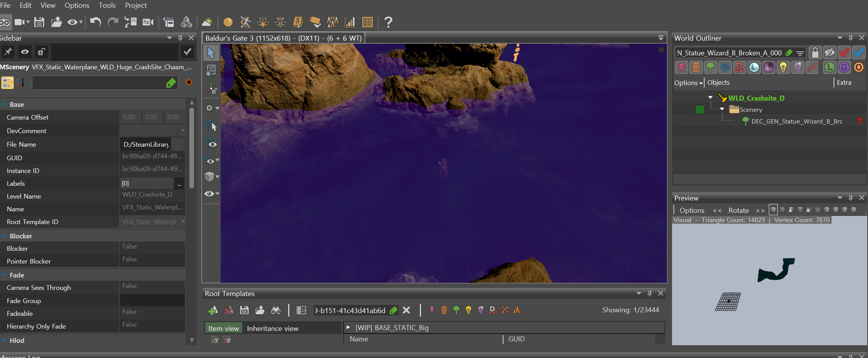Open the orange tag editor icon

315,22
